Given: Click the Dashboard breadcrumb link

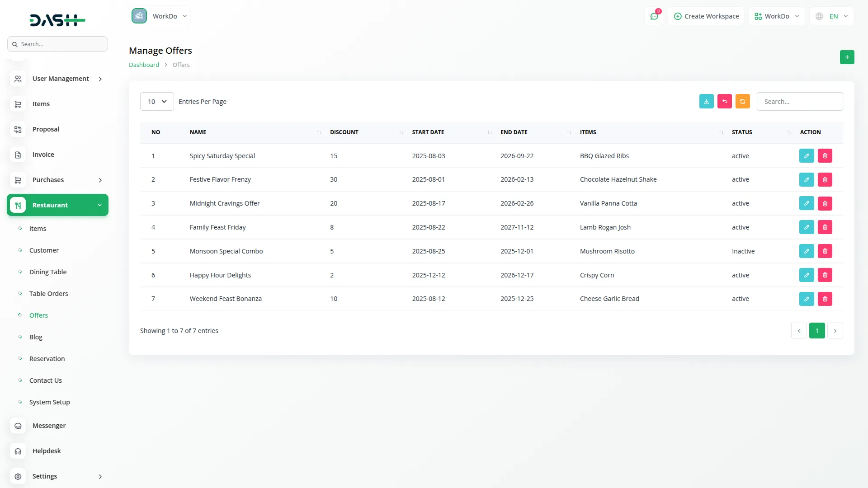Looking at the screenshot, I should click(144, 65).
